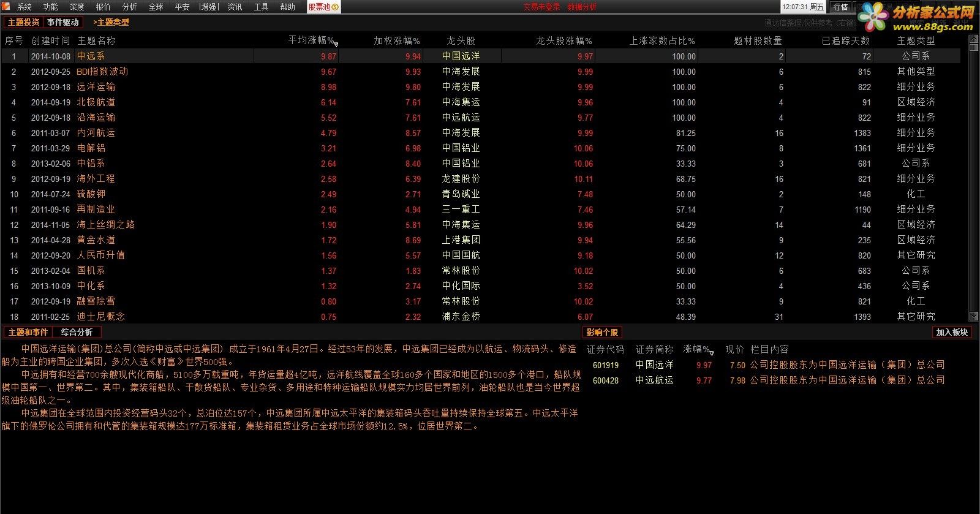The height and width of the screenshot is (514, 980).
Task: Click the 创建时间 column header
Action: tap(51, 40)
